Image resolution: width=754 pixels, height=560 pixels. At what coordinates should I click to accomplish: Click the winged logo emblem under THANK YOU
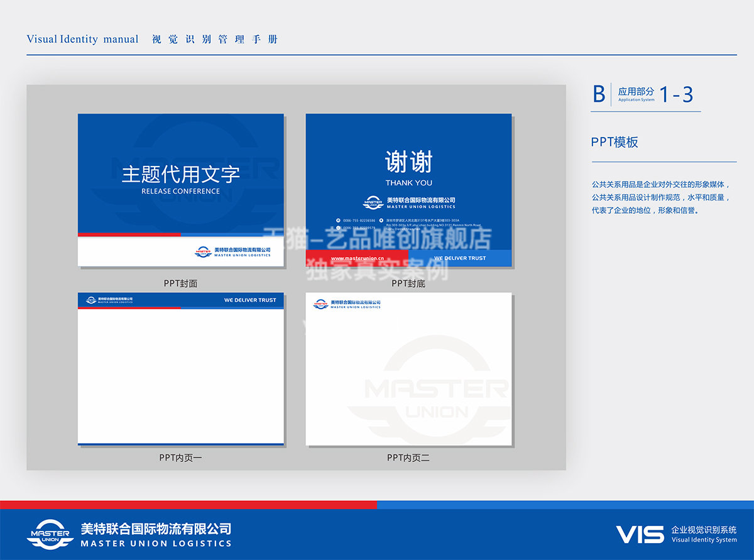click(x=373, y=202)
